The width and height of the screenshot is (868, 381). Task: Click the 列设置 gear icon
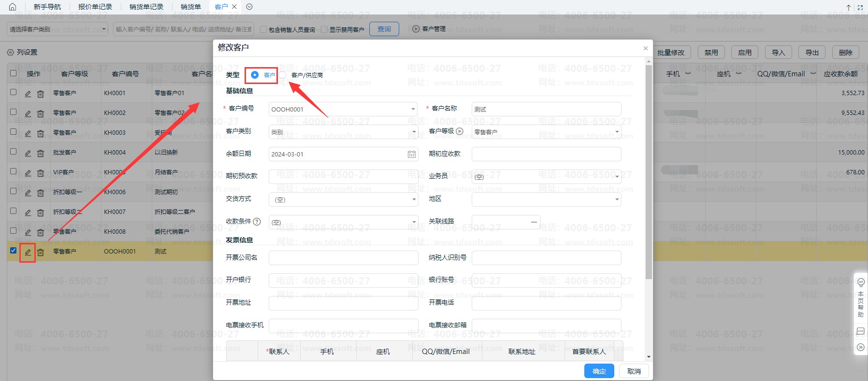(x=10, y=52)
